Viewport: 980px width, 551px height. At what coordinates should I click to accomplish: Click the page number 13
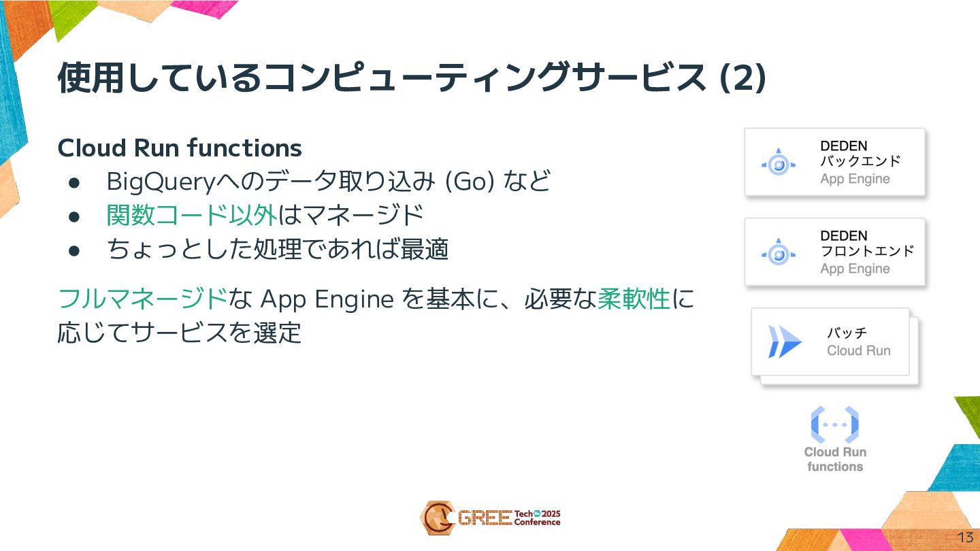pyautogui.click(x=965, y=536)
